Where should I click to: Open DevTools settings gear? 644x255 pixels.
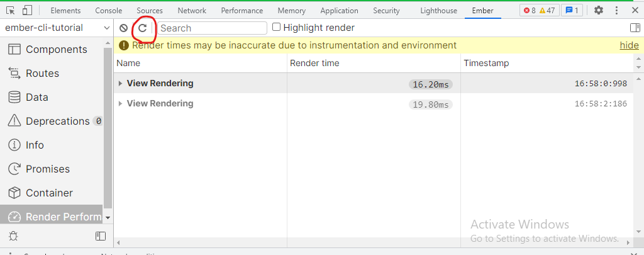pos(599,10)
